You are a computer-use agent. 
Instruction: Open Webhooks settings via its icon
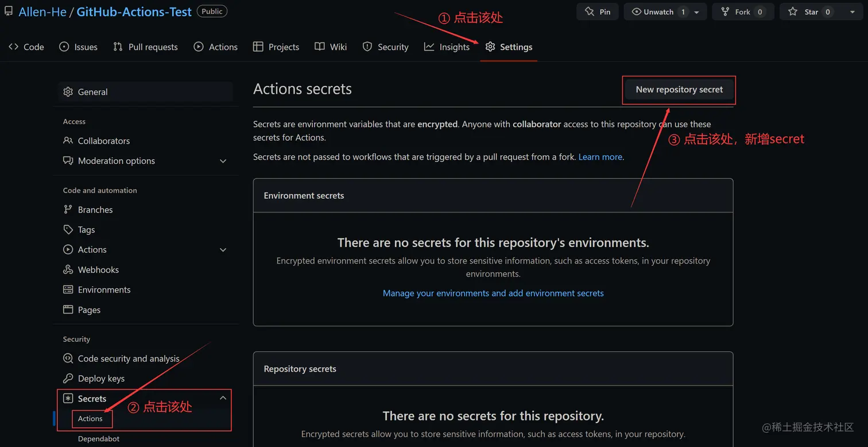point(68,270)
